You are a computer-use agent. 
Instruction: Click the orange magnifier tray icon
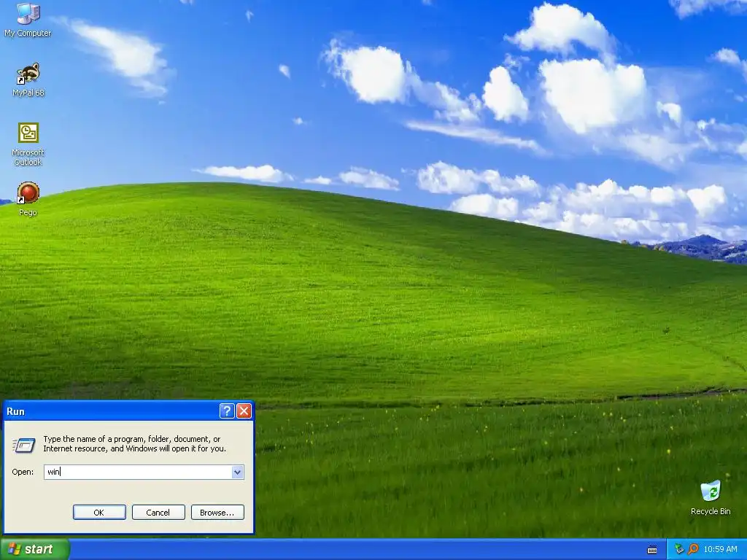693,549
